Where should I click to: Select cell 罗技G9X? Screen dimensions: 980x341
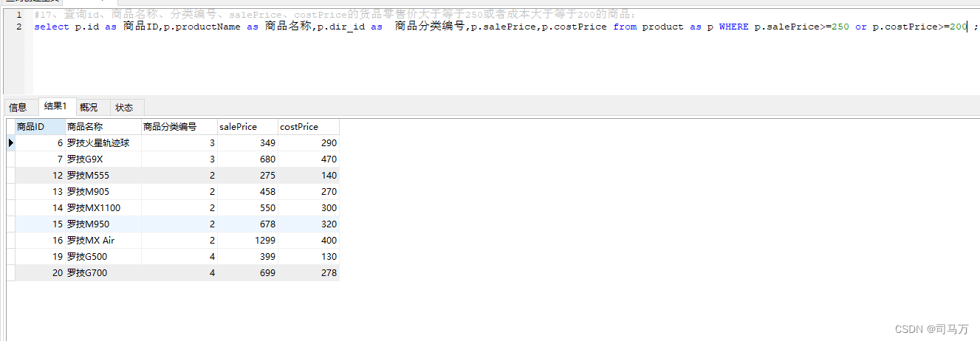tap(103, 159)
